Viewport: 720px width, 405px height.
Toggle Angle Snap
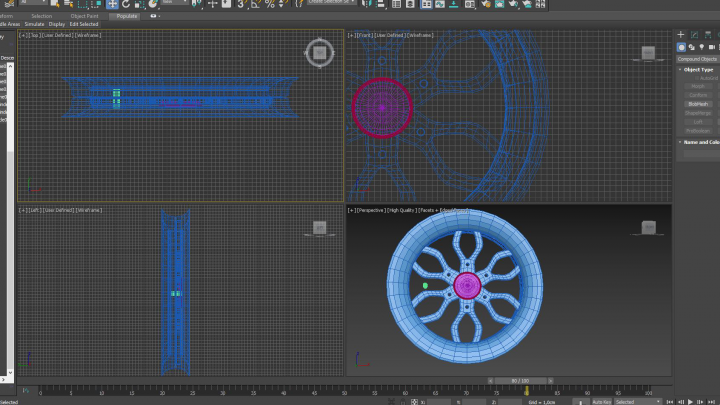pos(256,4)
